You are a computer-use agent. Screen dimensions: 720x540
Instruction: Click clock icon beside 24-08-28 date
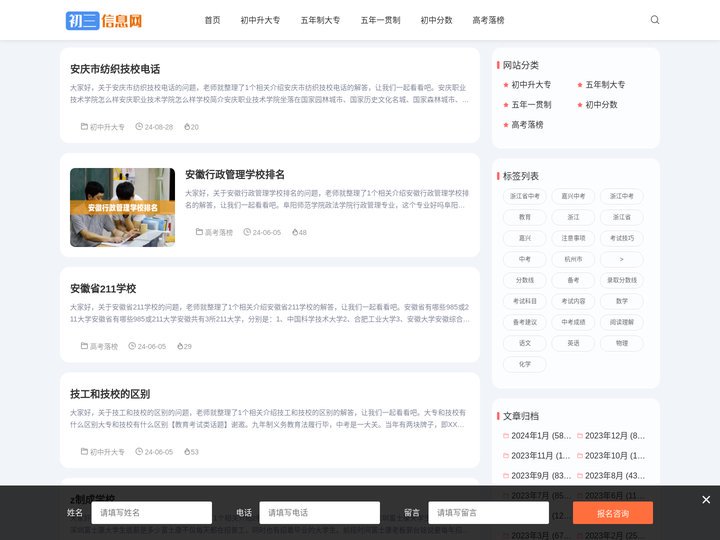coord(139,126)
